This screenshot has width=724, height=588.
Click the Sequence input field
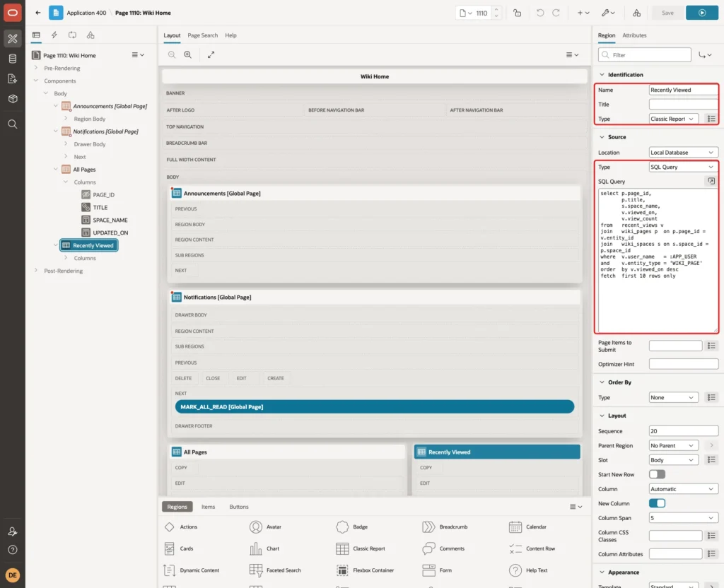[x=684, y=431]
